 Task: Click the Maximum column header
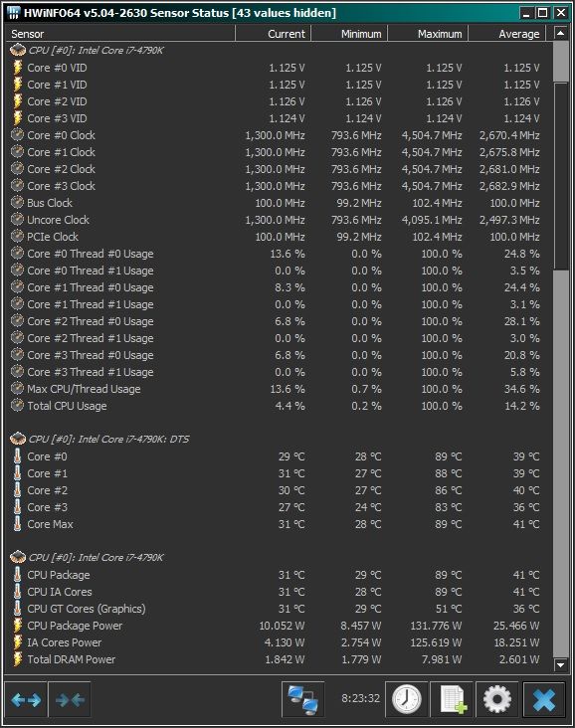click(428, 34)
